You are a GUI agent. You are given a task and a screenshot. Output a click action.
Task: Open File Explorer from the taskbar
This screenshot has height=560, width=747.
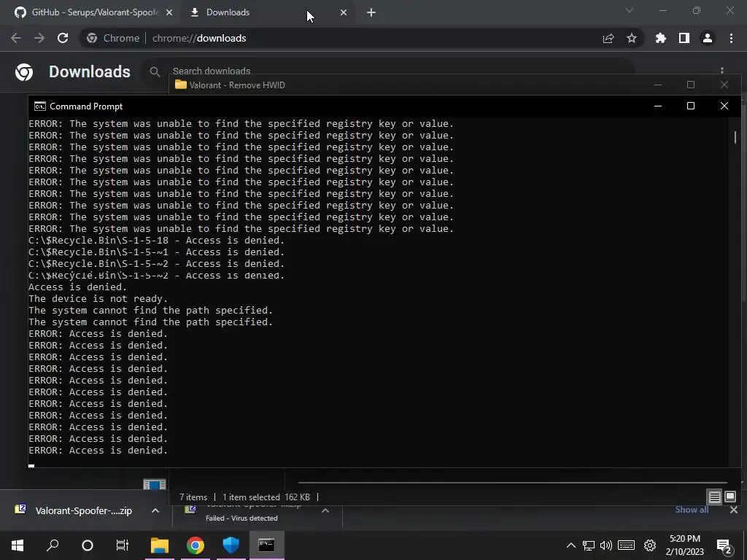(x=160, y=545)
